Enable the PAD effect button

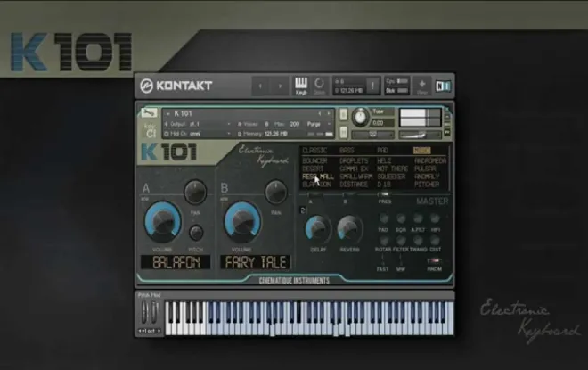[384, 218]
